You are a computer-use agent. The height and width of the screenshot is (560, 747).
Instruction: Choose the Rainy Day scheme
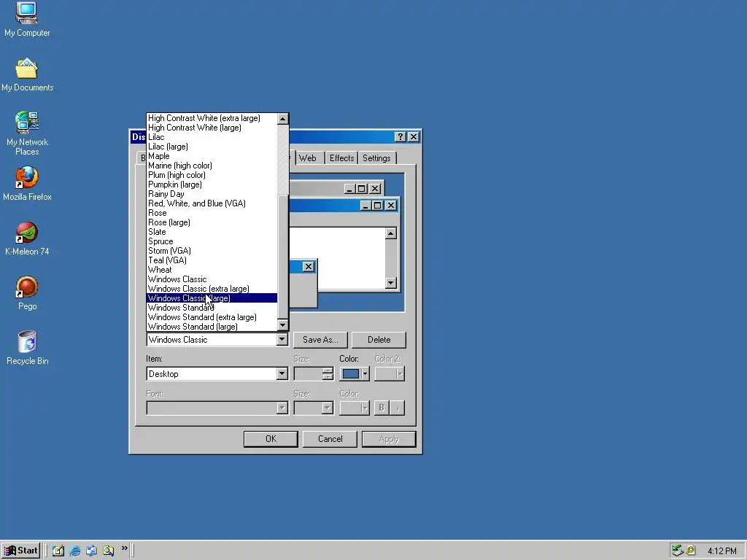pos(212,194)
